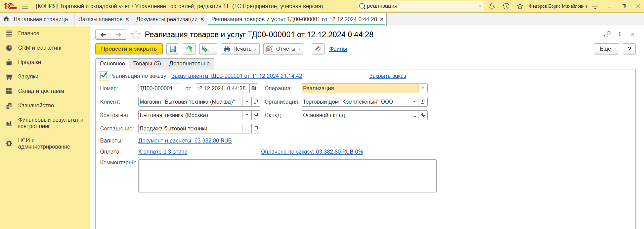Attach file with paperclip icon
This screenshot has width=644, height=229.
point(318,49)
